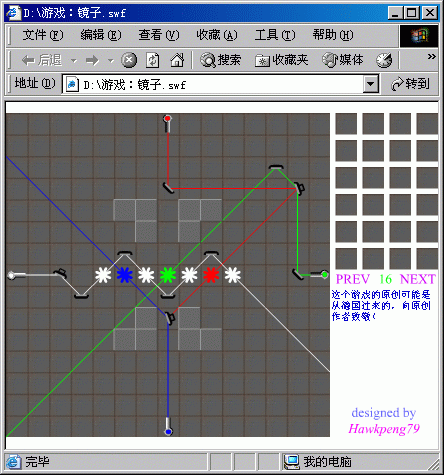Click the 完毕 status bar text
Screen dimensions: 444x475
(x=37, y=462)
